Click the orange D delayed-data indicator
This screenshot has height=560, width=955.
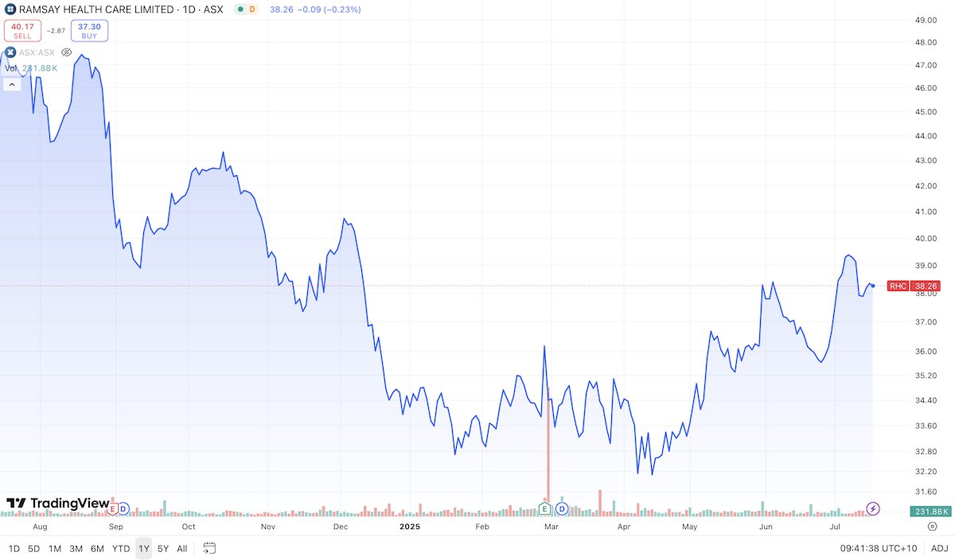click(253, 10)
